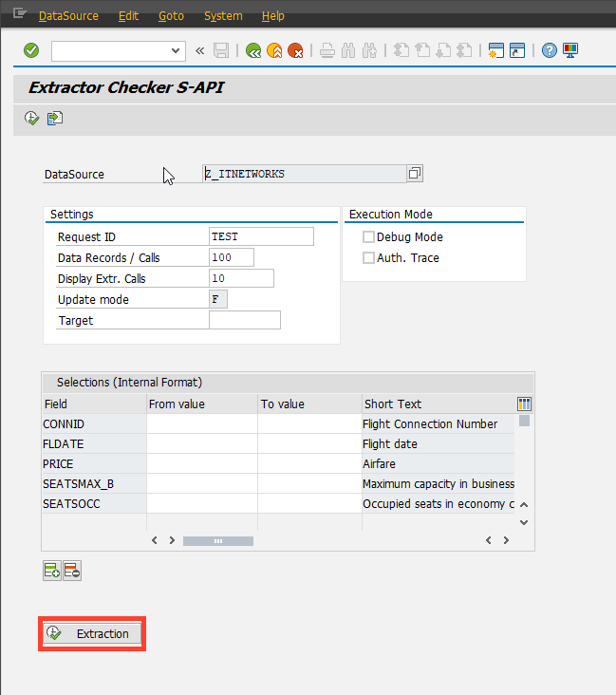This screenshot has width=616, height=695.
Task: Click the Update mode field
Action: (218, 299)
